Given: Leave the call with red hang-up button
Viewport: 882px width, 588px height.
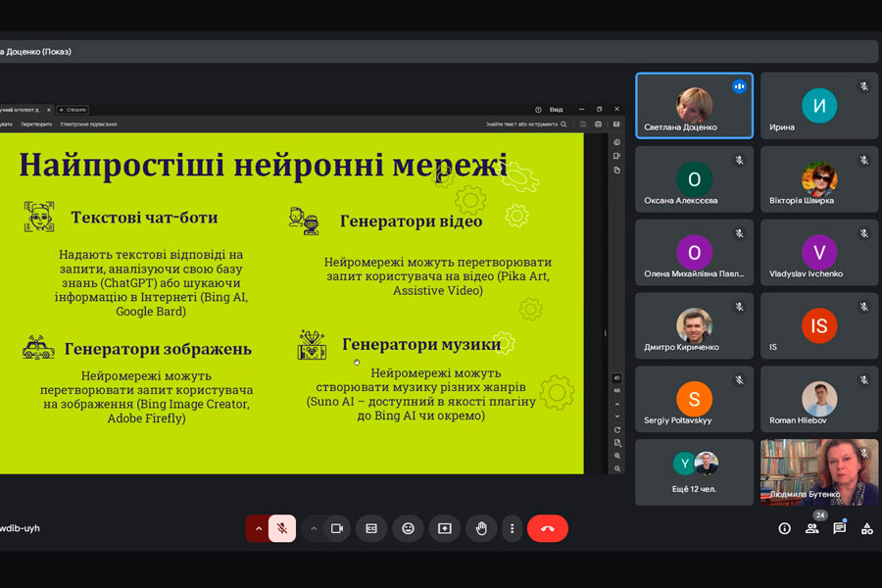Looking at the screenshot, I should [x=547, y=528].
